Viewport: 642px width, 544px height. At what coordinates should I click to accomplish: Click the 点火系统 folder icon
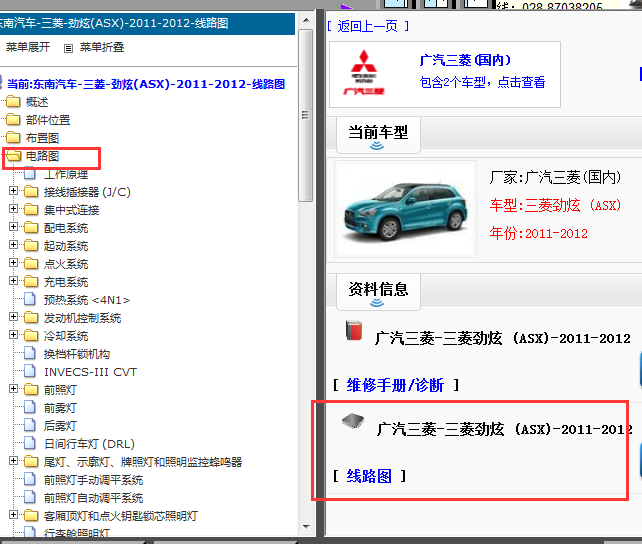(31, 263)
